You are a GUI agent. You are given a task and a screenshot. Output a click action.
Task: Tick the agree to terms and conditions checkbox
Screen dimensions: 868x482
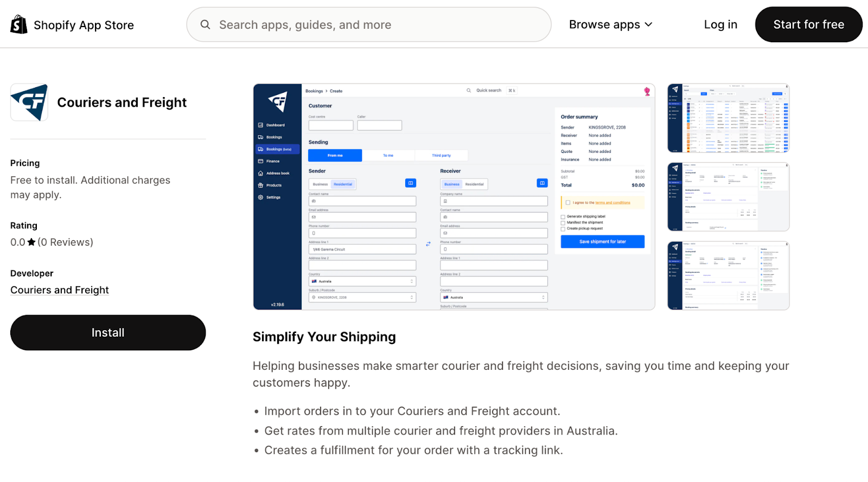click(x=568, y=203)
